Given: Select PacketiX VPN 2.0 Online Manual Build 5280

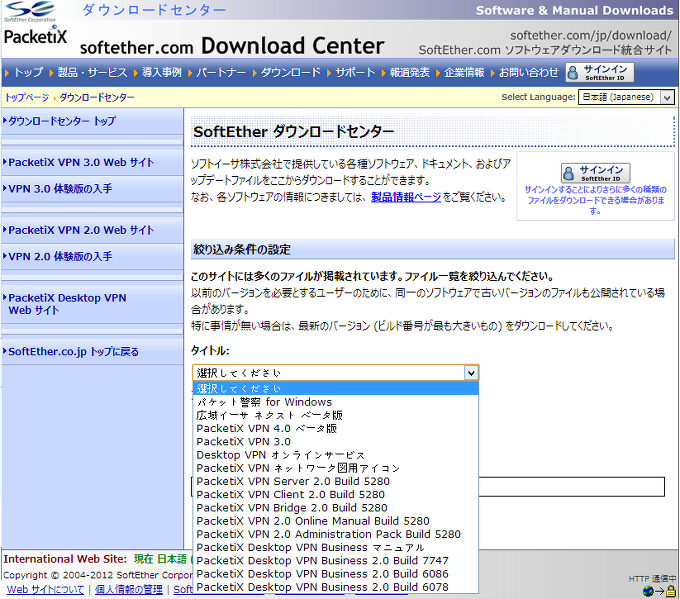Looking at the screenshot, I should click(x=336, y=521).
